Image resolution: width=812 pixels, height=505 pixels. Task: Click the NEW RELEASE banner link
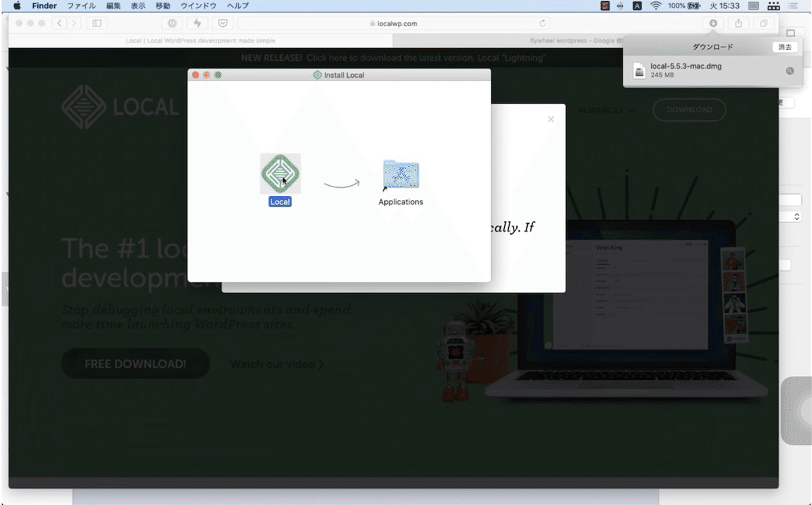click(393, 58)
